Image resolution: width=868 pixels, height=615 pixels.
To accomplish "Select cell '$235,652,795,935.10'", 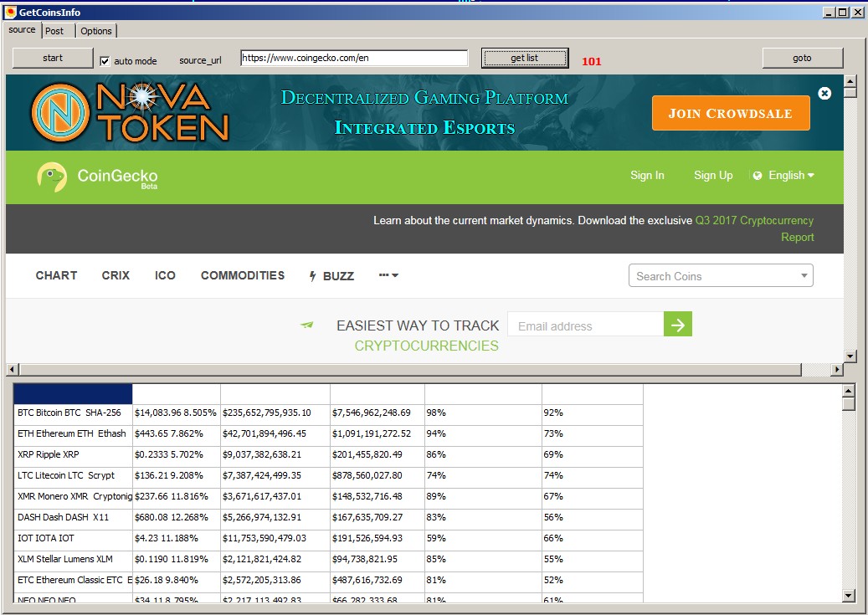I will [275, 413].
